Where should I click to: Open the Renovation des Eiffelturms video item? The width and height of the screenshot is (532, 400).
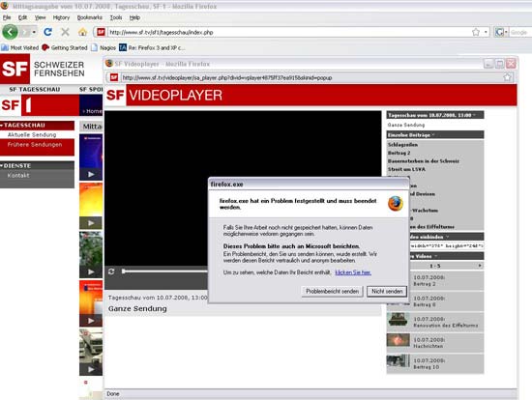(x=435, y=322)
